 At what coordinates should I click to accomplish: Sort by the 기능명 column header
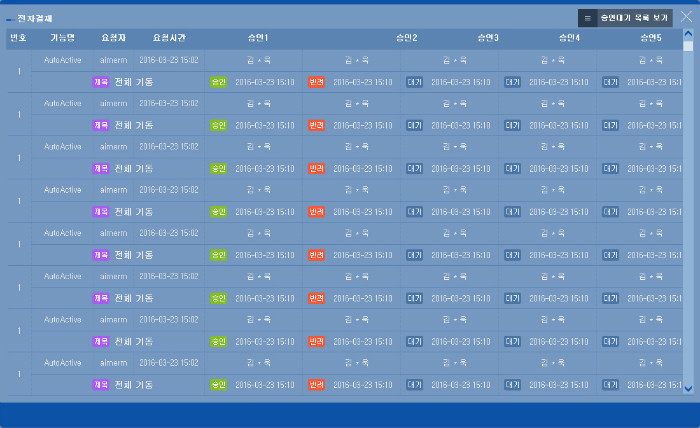click(62, 38)
